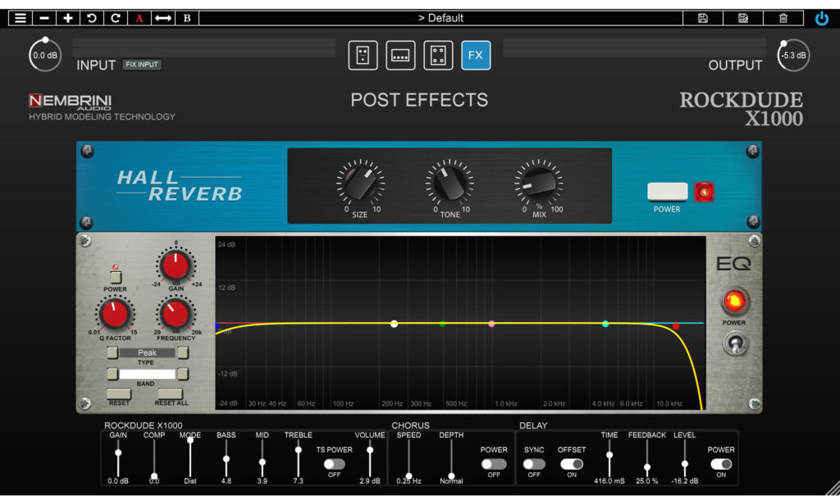Viewport: 840px width, 504px height.
Task: Click the Chorus DEPTH slider
Action: (452, 459)
